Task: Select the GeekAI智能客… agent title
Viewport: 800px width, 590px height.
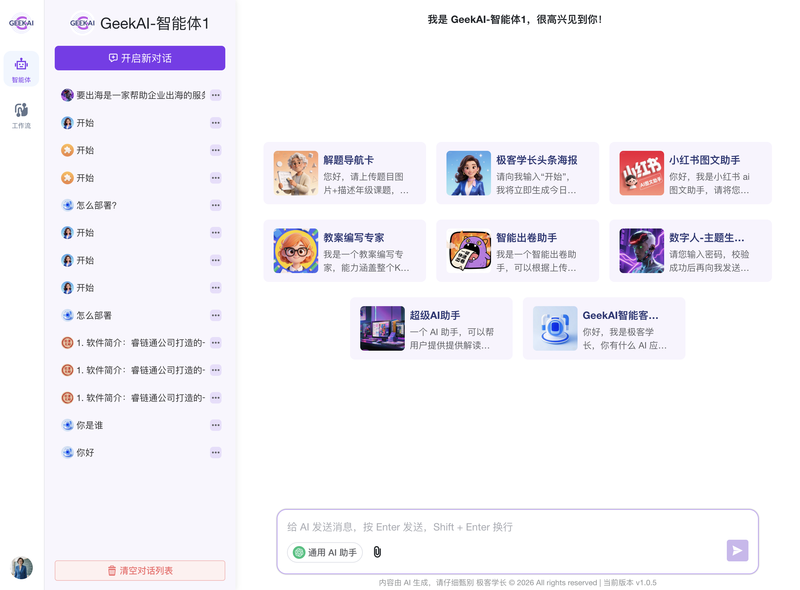Action: (x=620, y=315)
